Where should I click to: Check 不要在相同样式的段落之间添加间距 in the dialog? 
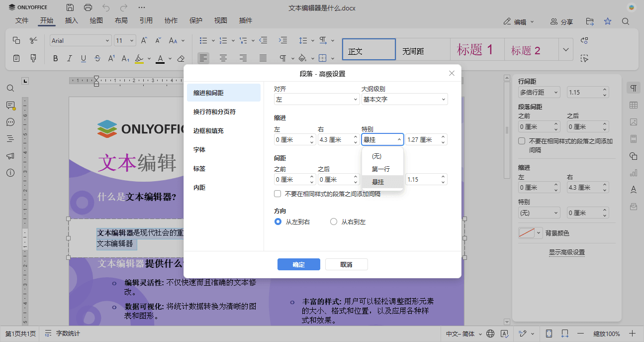point(277,194)
